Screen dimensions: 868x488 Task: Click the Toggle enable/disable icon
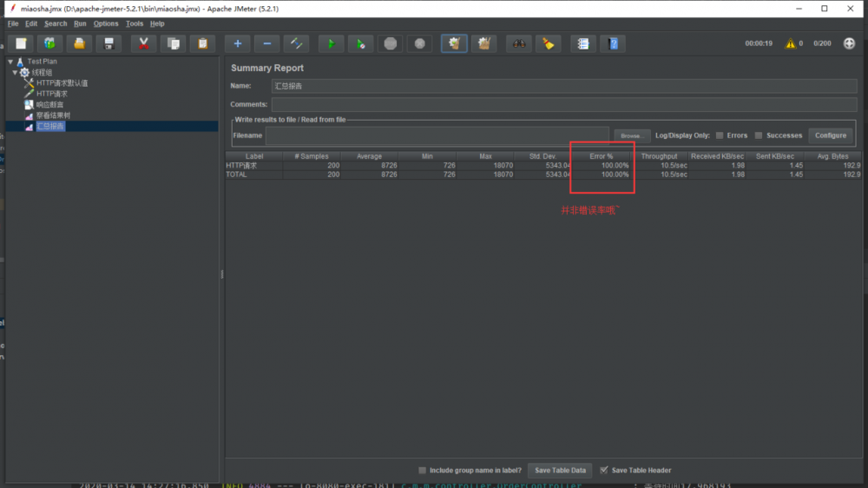297,43
